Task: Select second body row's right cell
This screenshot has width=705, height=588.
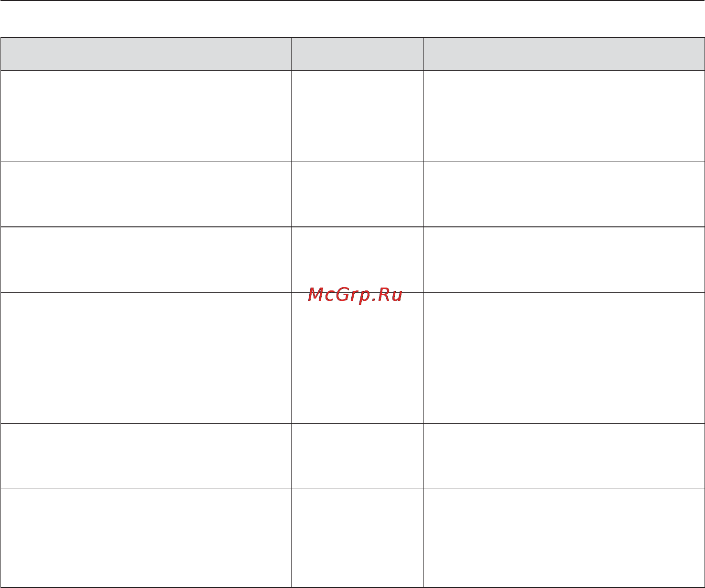Action: pos(564,194)
